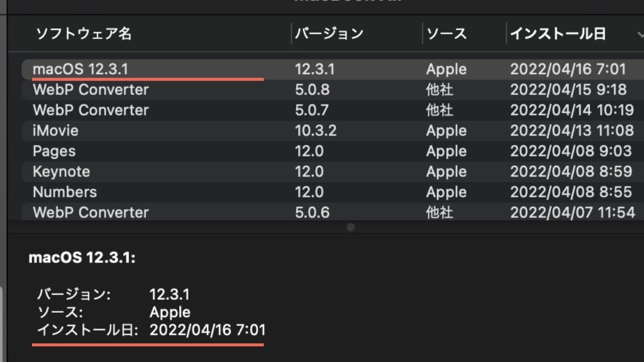
Task: Click install date 2022/04/08 8:55
Action: tap(571, 192)
